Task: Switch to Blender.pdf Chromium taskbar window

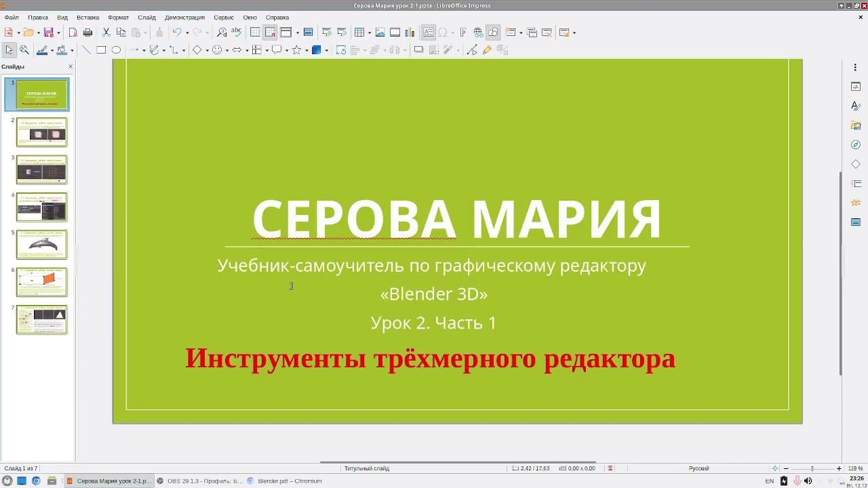Action: tap(285, 481)
